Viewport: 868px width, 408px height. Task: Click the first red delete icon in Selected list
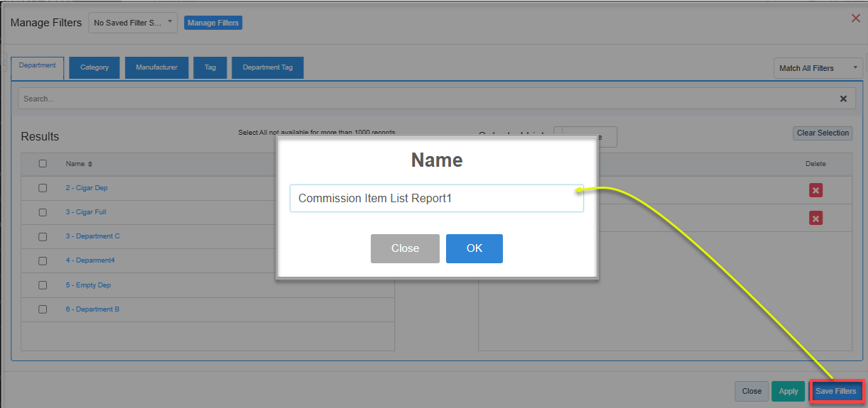click(x=815, y=190)
